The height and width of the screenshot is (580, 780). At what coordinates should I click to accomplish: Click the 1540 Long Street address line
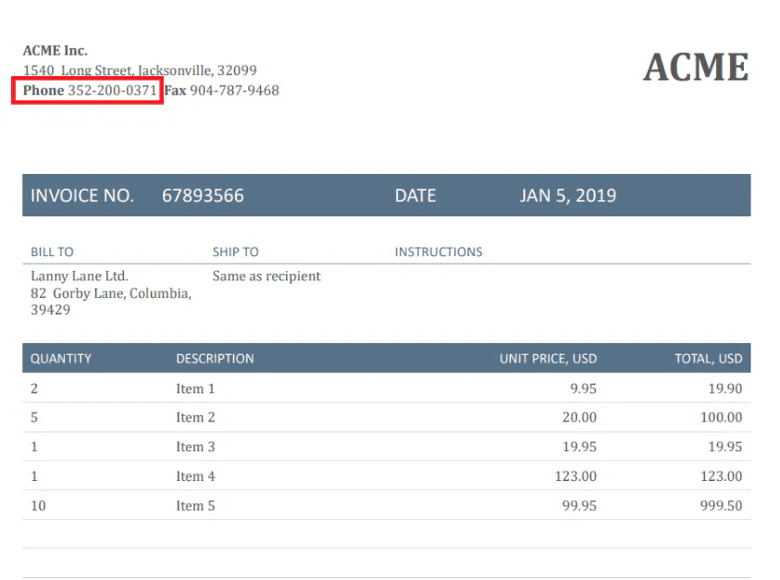pyautogui.click(x=140, y=71)
